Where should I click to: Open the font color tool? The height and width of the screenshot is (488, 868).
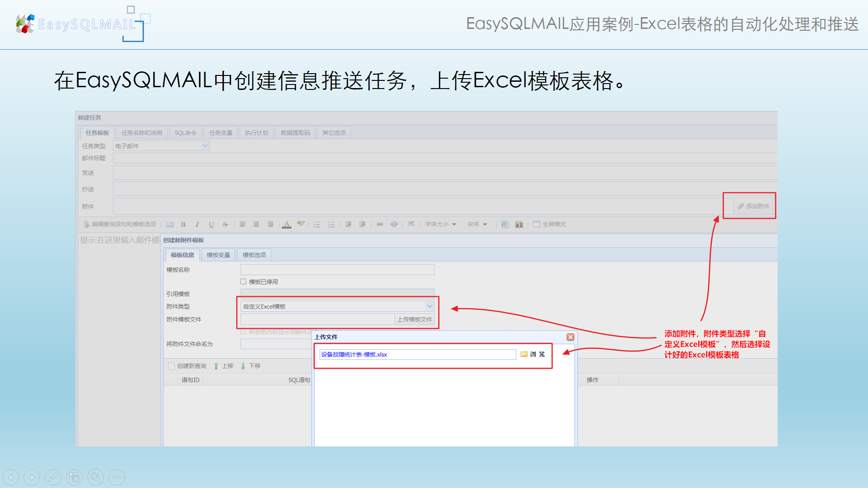click(x=287, y=225)
